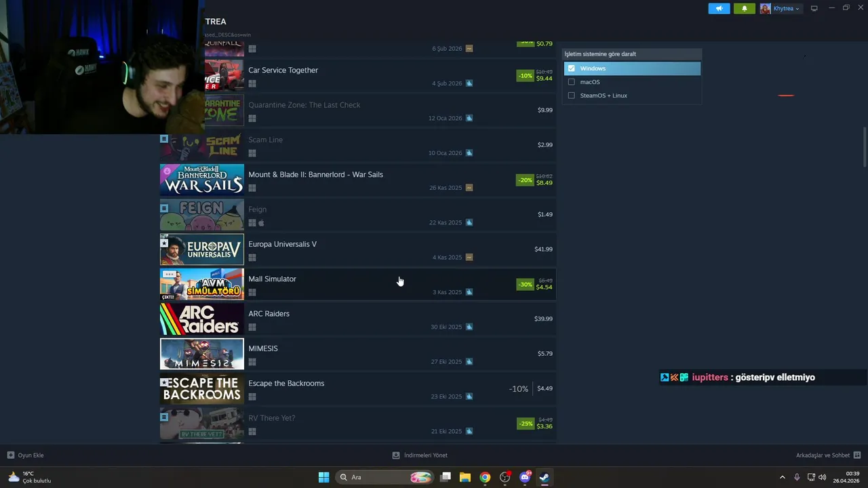Check the macOS filter checkbox
Image resolution: width=868 pixels, height=488 pixels.
572,82
